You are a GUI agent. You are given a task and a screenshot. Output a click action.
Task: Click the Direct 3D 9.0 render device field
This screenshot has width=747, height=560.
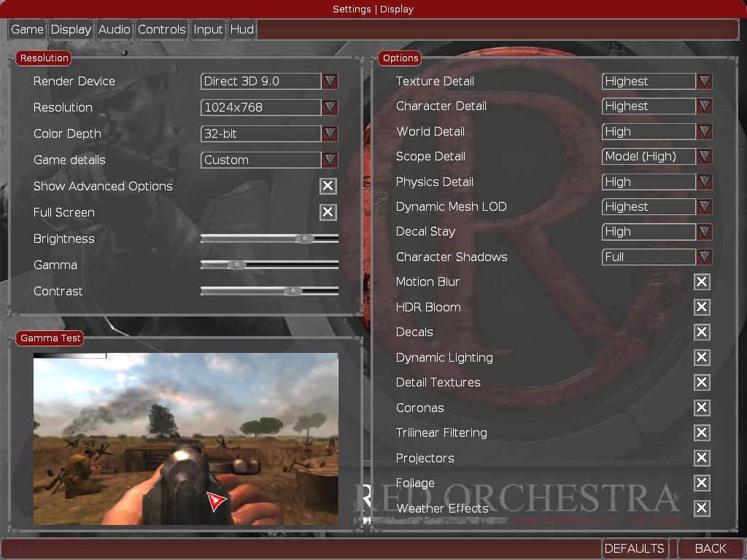tap(260, 81)
